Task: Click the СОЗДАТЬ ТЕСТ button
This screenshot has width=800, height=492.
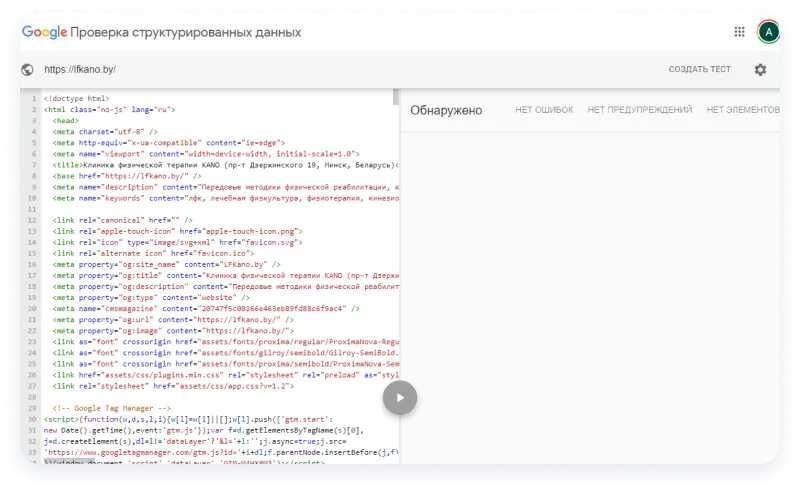Action: click(x=699, y=69)
